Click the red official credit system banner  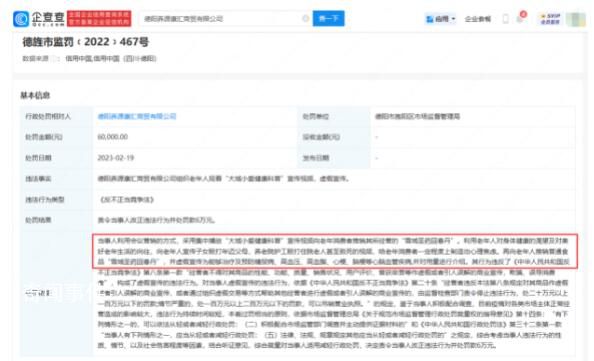click(99, 19)
